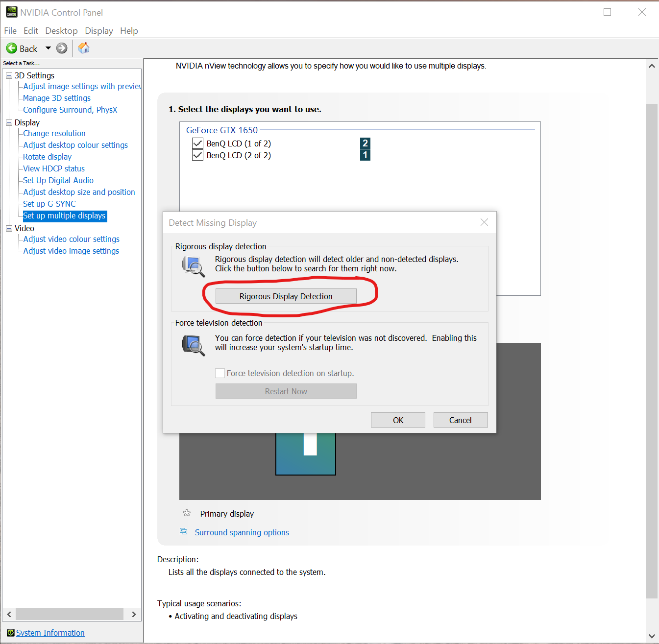Click the main pane vertical scrollbar thumb
Image resolution: width=659 pixels, height=644 pixels.
pos(652,351)
